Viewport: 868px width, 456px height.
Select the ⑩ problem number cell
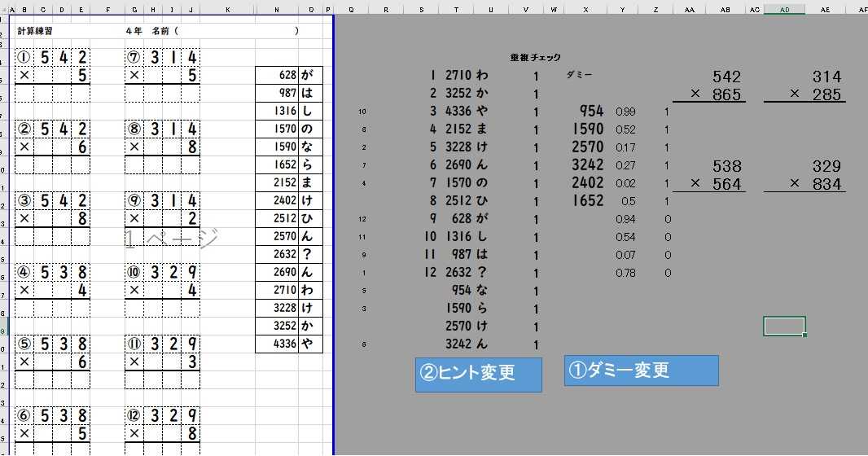134,272
